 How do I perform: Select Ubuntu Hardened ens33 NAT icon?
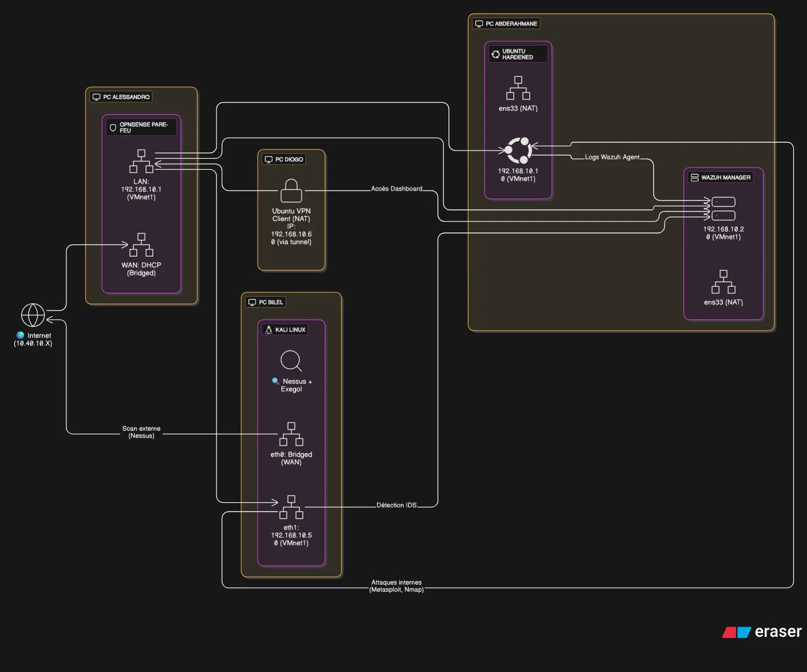(518, 88)
